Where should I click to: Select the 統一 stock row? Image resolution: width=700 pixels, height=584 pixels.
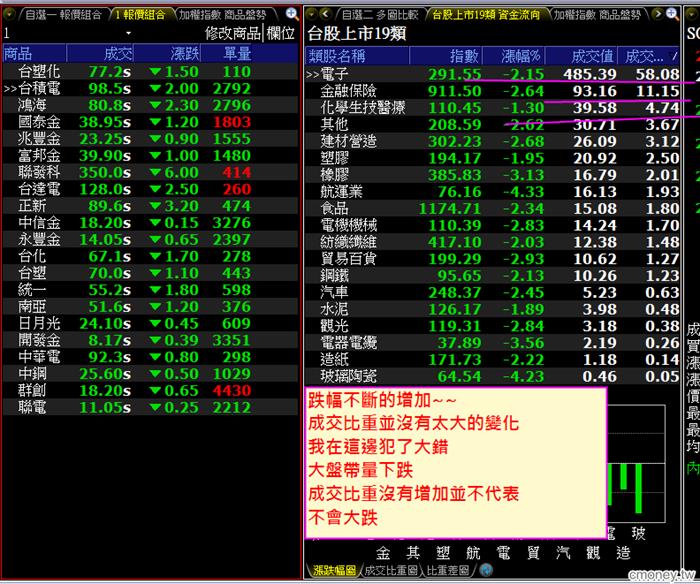click(x=150, y=290)
